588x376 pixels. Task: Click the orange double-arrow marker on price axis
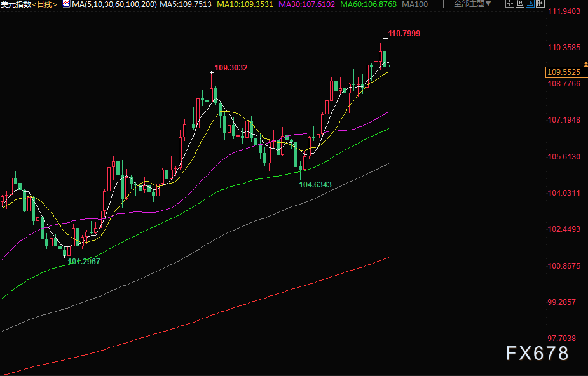click(584, 65)
